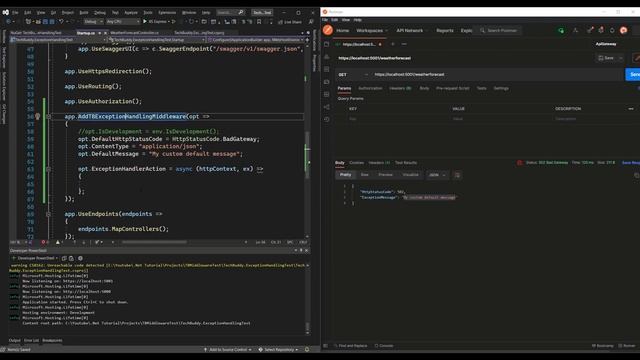Expand Workspaces menu in Postman
This screenshot has height=360, width=640.
[372, 30]
